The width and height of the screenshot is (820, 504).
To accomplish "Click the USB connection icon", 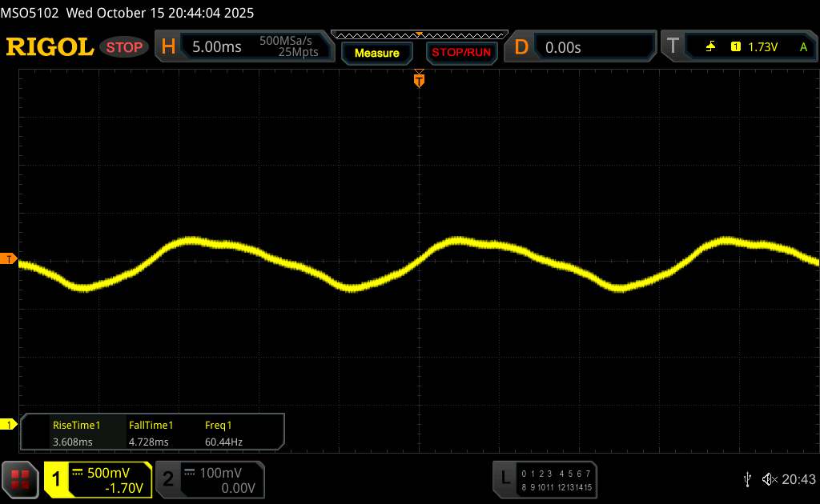I will coord(747,479).
